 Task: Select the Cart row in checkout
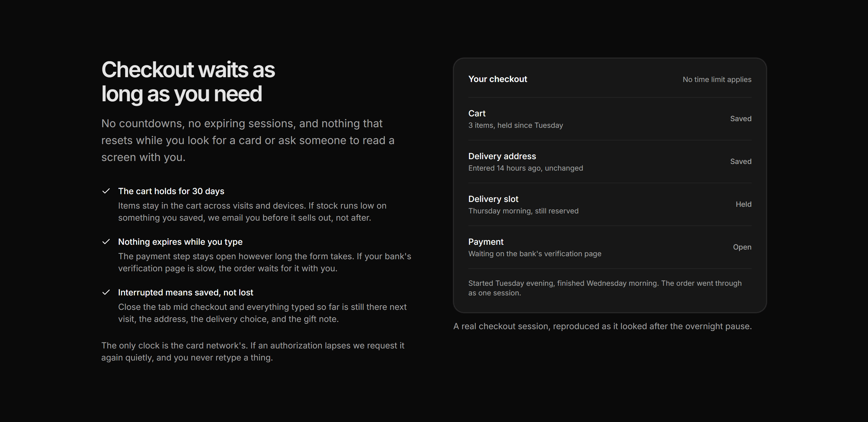609,119
